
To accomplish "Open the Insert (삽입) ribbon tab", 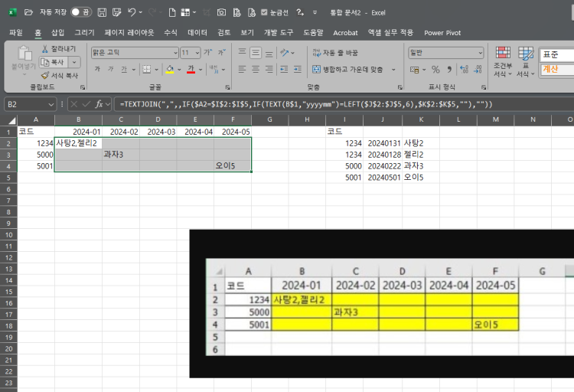I will pos(58,33).
